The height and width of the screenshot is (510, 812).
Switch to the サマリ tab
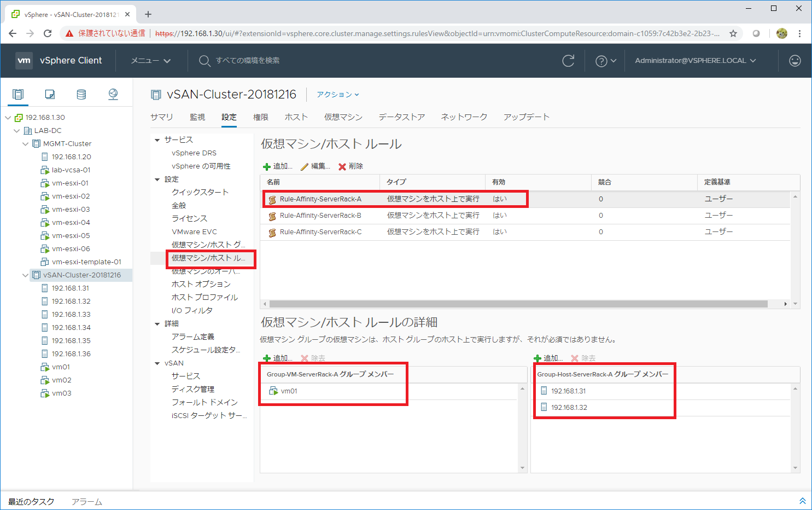[162, 117]
